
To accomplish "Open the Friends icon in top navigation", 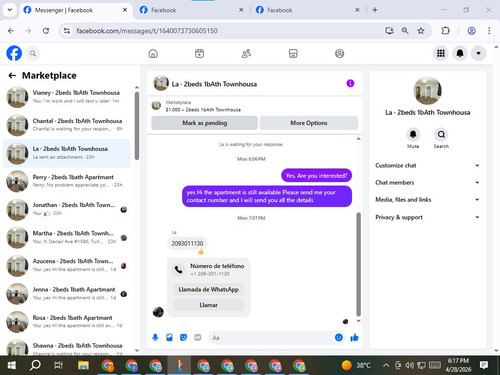I will click(246, 53).
